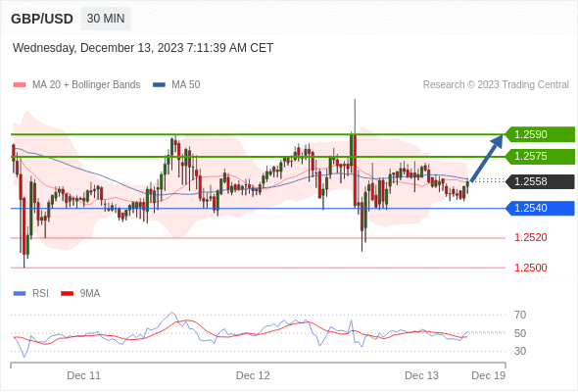
Task: Click the 9MA legend label
Action: tap(90, 294)
